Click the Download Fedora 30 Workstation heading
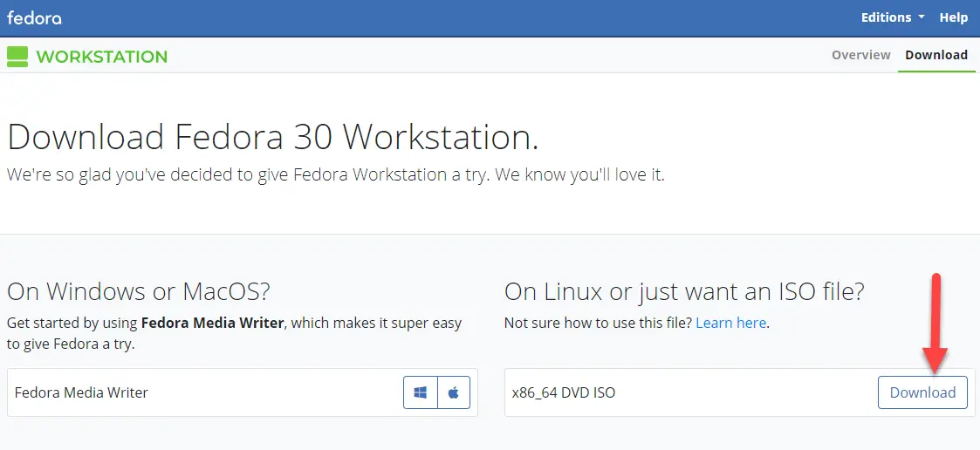 click(272, 137)
